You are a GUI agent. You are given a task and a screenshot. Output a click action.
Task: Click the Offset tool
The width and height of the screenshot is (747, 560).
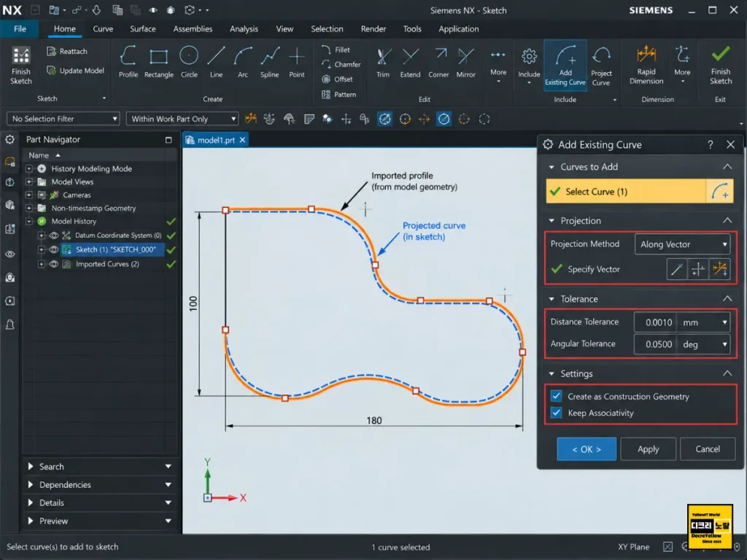[x=337, y=79]
